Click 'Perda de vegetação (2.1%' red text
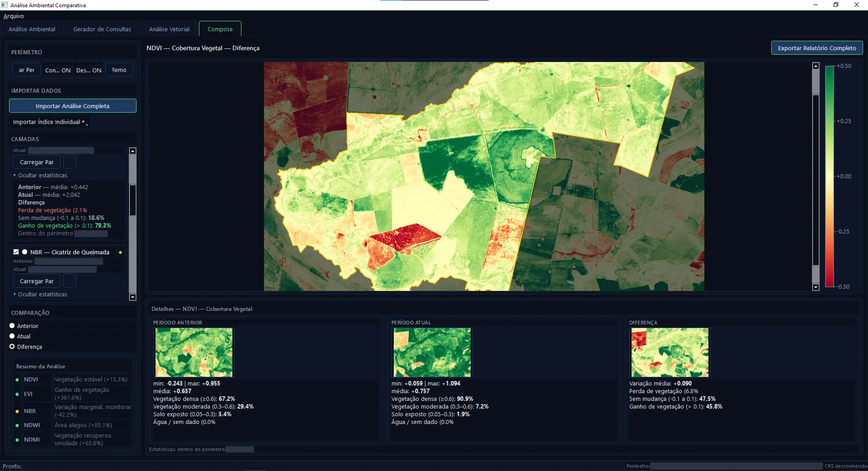868x471 pixels. (52, 210)
